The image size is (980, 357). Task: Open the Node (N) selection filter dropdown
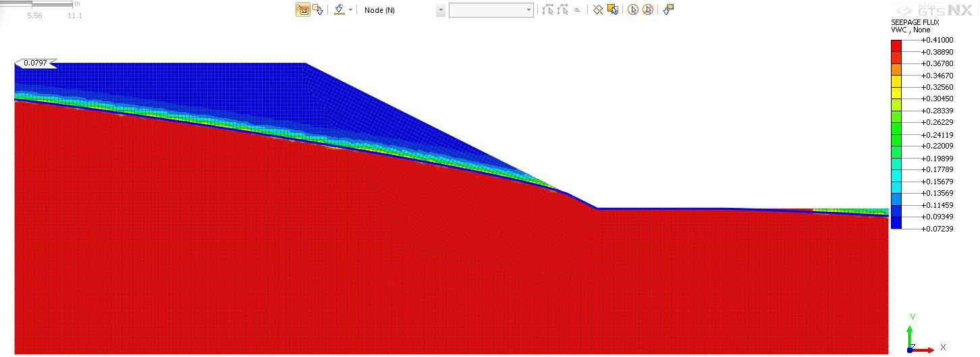pyautogui.click(x=441, y=10)
